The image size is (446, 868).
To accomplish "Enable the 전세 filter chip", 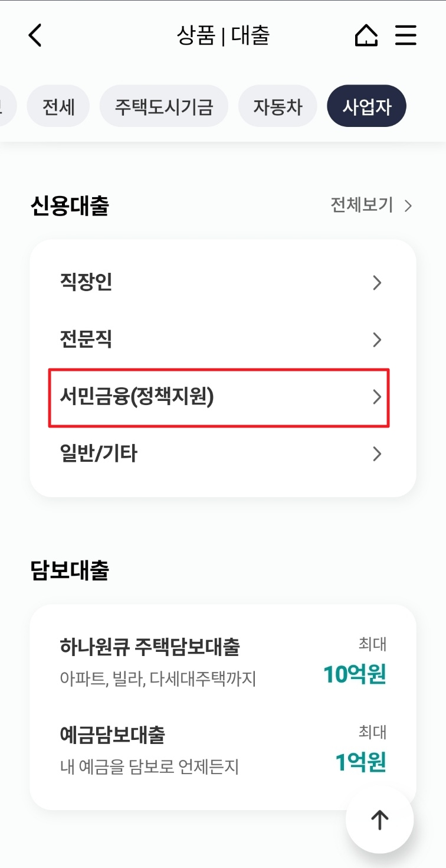I will [x=58, y=106].
